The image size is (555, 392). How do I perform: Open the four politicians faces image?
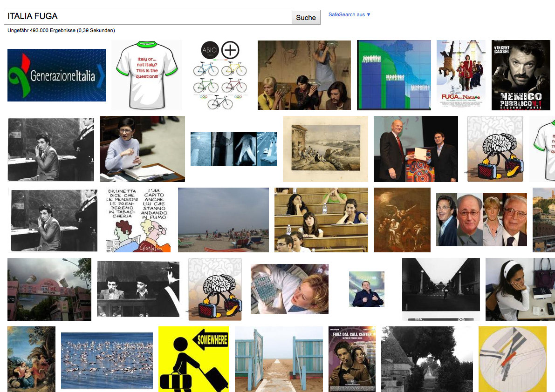click(481, 219)
